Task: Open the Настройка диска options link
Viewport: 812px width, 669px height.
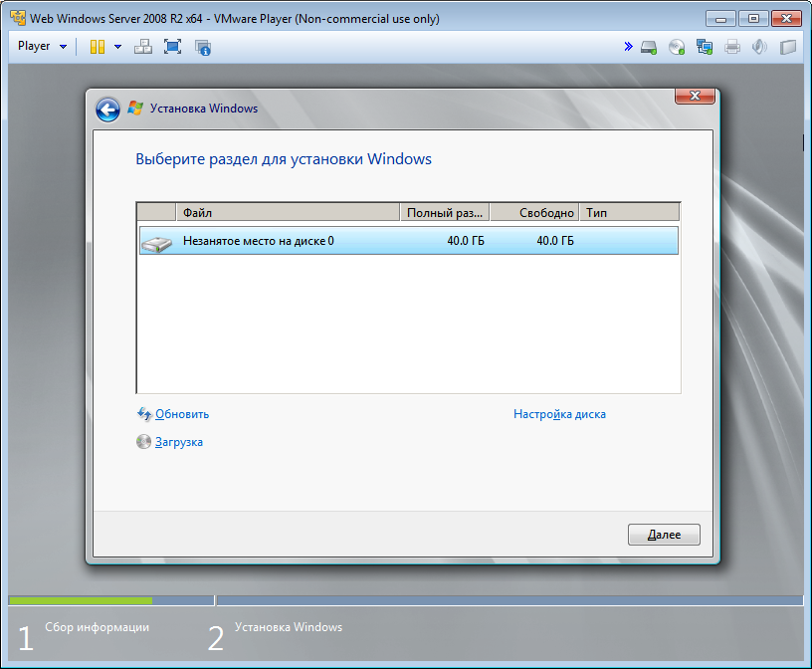Action: pos(559,414)
